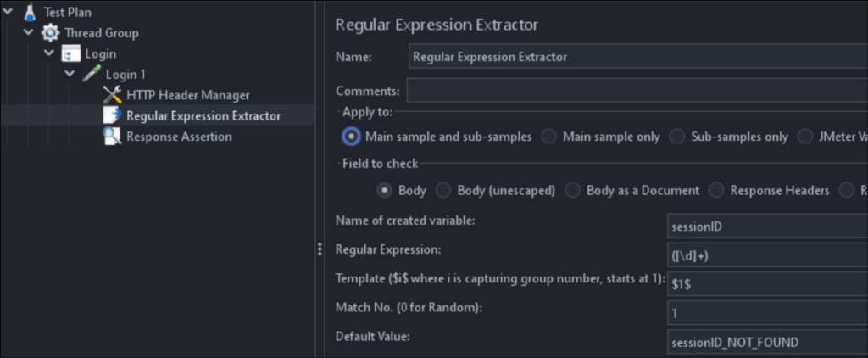Choose Sub-samples only radio button
The image size is (868, 358).
coord(677,136)
